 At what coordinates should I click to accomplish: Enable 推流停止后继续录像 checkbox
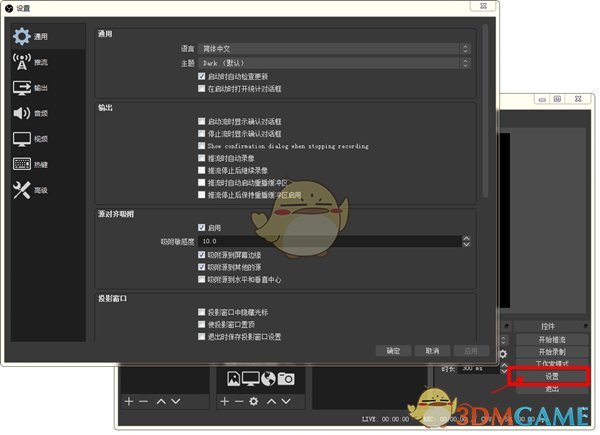pos(202,170)
